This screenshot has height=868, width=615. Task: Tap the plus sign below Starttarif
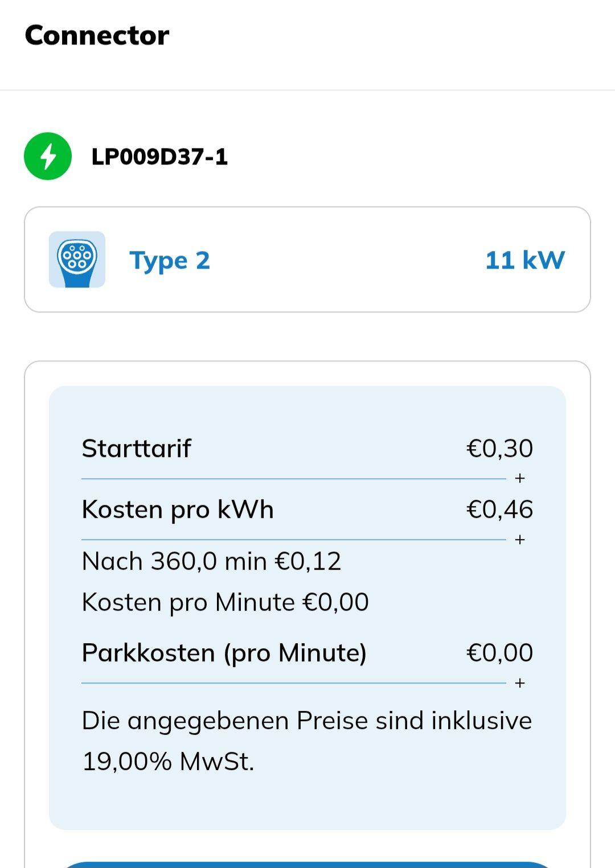coord(519,478)
